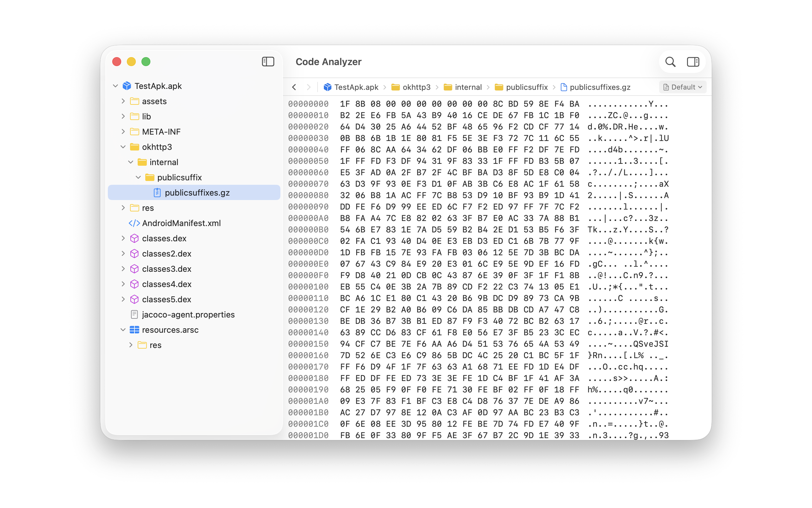This screenshot has width=812, height=508.
Task: Select internal in the breadcrumb path
Action: point(468,87)
